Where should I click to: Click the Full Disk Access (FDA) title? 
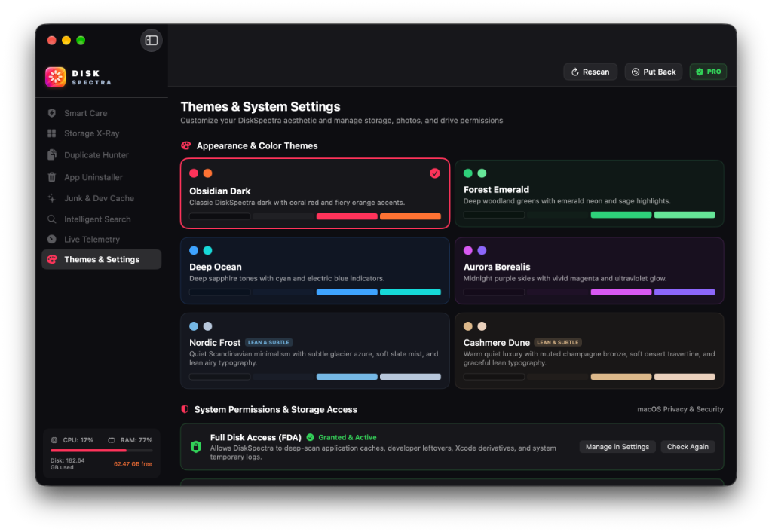[x=256, y=437]
